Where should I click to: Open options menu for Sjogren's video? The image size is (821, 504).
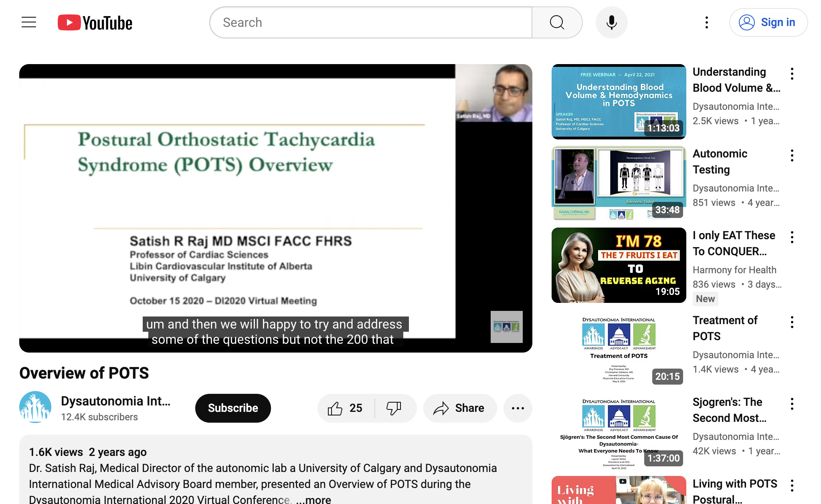(792, 404)
